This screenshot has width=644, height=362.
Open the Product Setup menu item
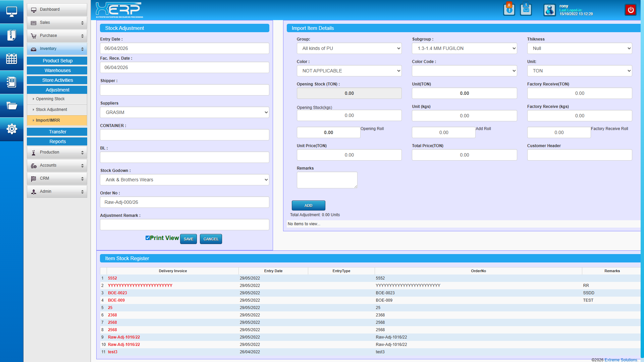click(57, 61)
